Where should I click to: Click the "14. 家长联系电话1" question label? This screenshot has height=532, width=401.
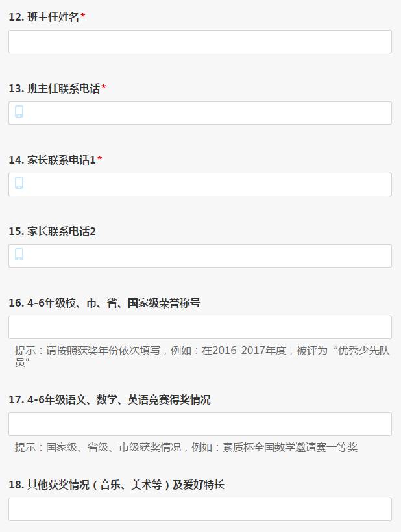click(x=52, y=160)
